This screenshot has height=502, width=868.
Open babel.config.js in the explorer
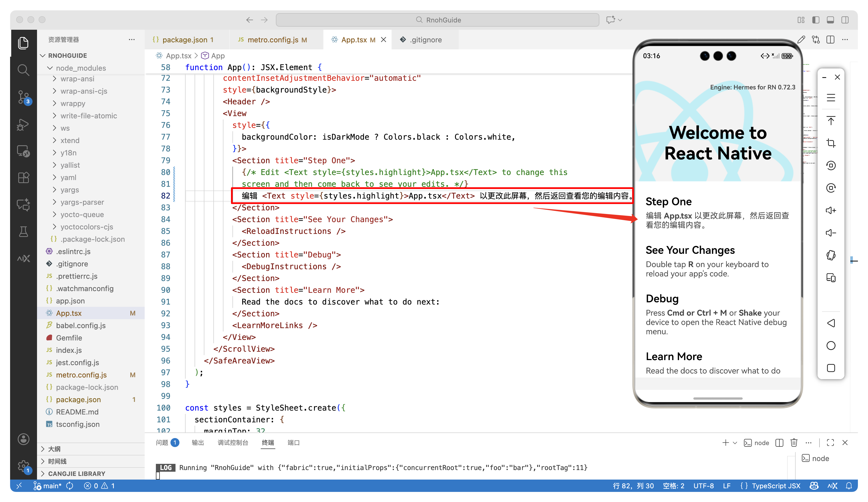[x=80, y=326]
